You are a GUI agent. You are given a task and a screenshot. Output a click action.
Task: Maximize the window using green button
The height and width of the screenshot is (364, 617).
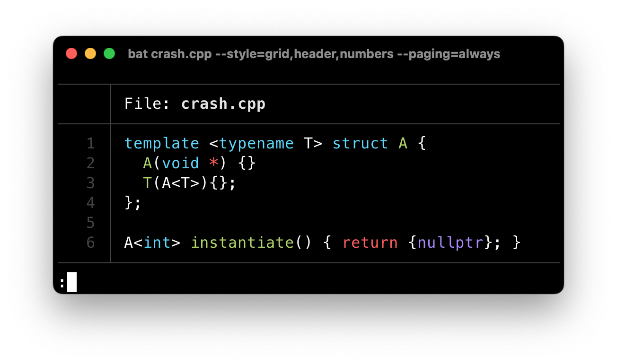point(109,54)
